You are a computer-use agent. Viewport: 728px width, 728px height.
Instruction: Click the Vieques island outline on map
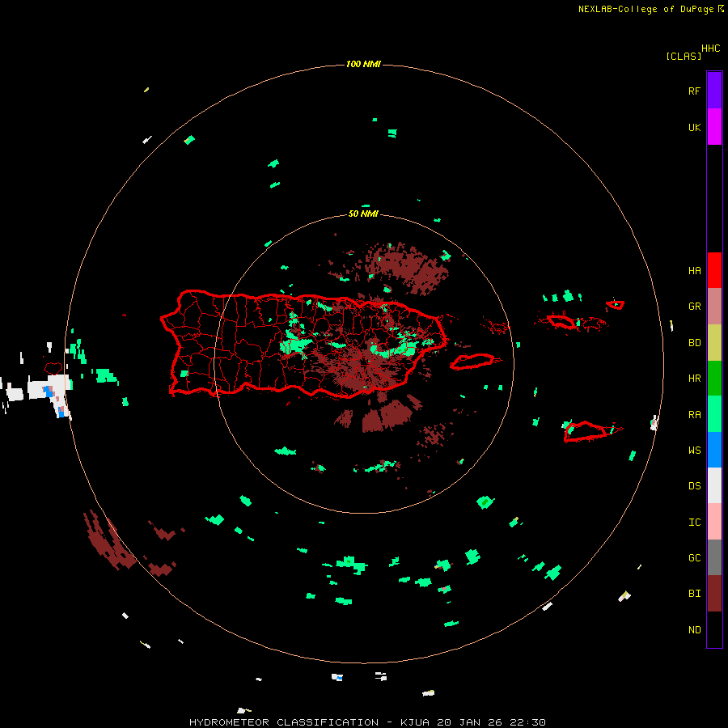(x=472, y=362)
